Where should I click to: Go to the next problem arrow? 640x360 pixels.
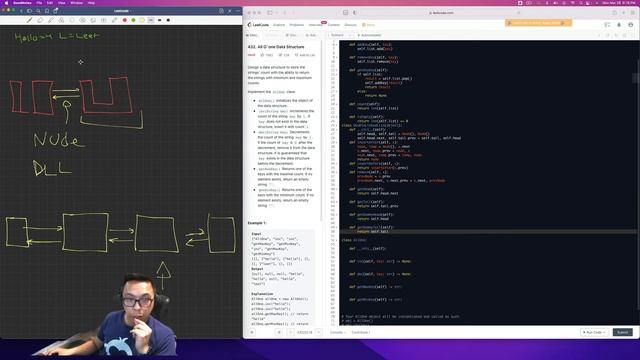319,332
